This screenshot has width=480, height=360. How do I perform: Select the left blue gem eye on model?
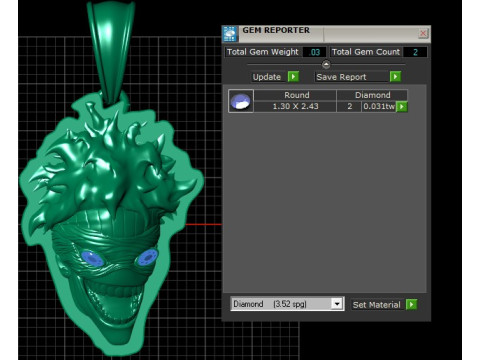(92, 259)
